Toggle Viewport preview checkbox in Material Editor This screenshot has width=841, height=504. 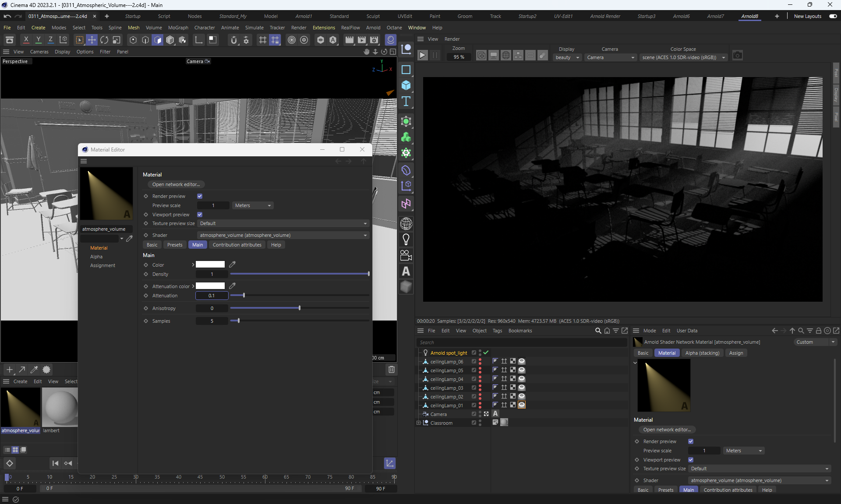[200, 215]
